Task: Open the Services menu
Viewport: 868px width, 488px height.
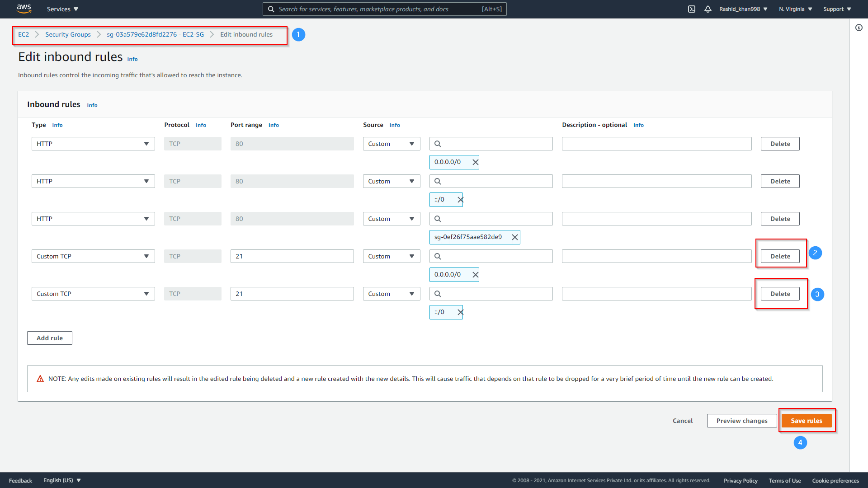Action: tap(62, 9)
